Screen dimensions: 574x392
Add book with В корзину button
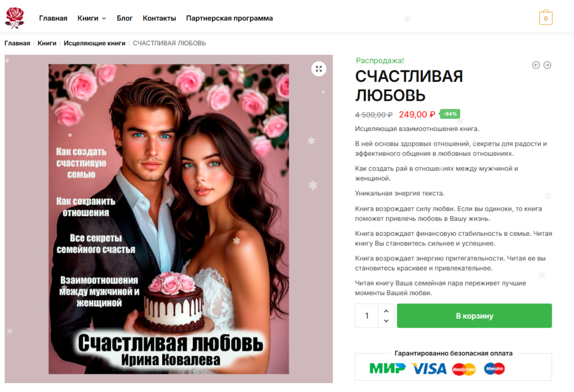click(x=474, y=316)
